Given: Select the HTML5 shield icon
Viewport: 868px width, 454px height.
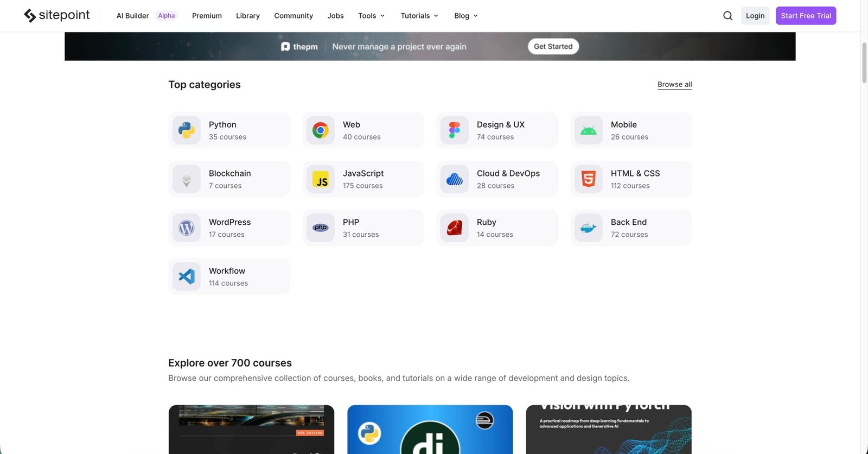Looking at the screenshot, I should click(589, 179).
